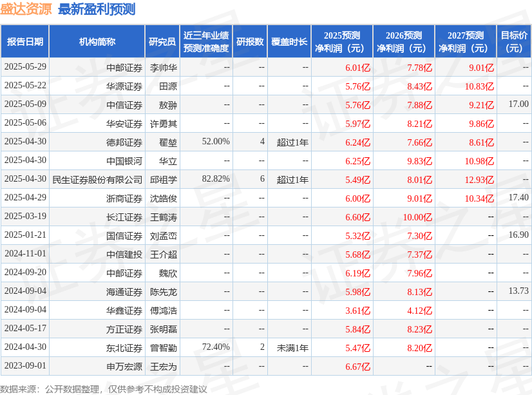Click the 2025-01-21 report date cell
This screenshot has height=395, width=532.
click(25, 235)
